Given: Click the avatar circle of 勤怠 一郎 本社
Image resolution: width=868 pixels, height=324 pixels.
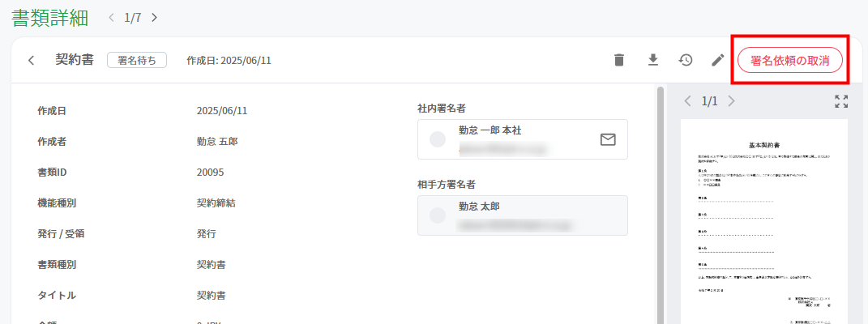Looking at the screenshot, I should click(438, 139).
